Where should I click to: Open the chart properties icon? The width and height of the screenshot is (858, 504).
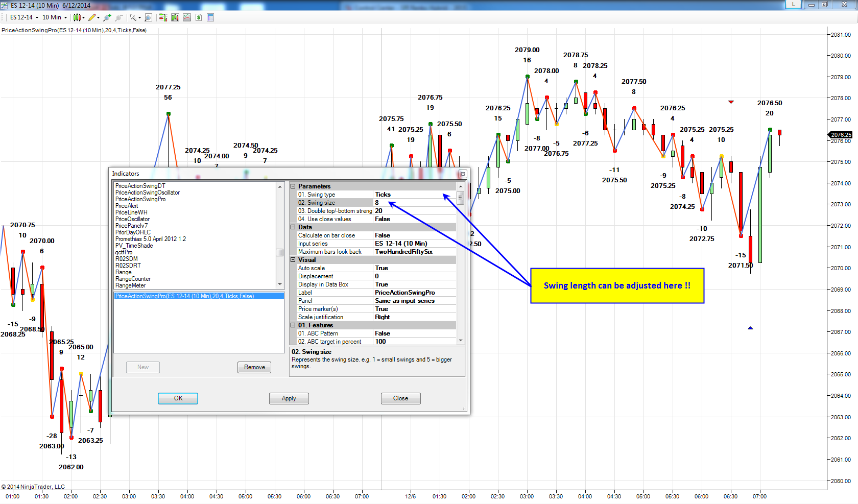click(x=210, y=17)
